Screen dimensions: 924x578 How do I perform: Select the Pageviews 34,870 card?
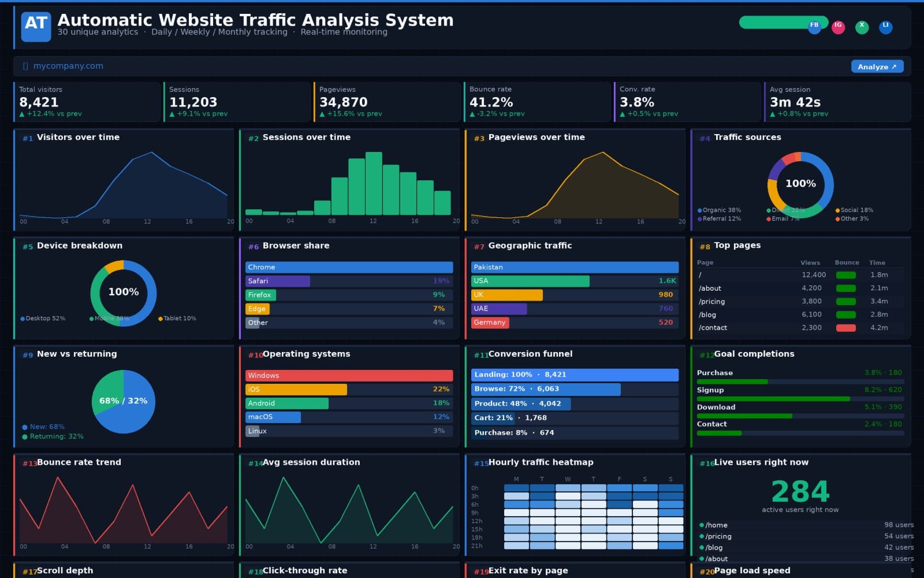(x=387, y=102)
